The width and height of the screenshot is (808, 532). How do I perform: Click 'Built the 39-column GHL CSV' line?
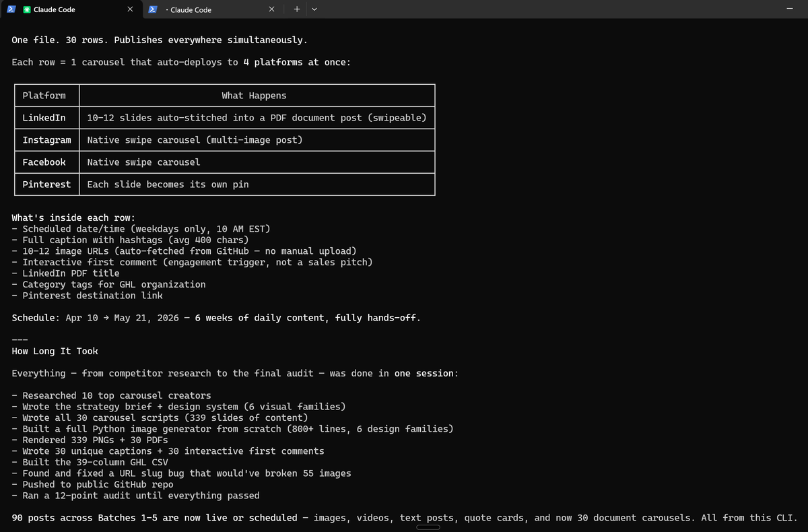pyautogui.click(x=90, y=462)
